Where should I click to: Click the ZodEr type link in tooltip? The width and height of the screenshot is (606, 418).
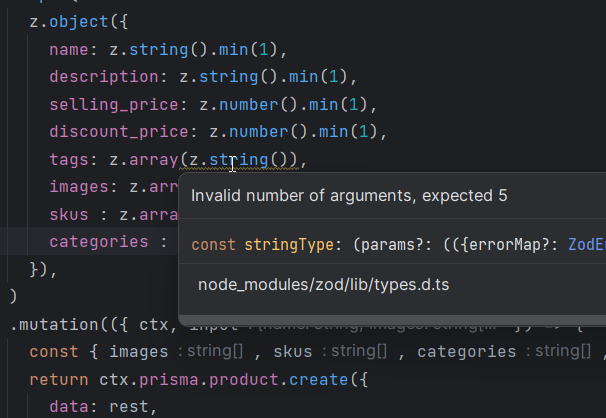click(587, 245)
